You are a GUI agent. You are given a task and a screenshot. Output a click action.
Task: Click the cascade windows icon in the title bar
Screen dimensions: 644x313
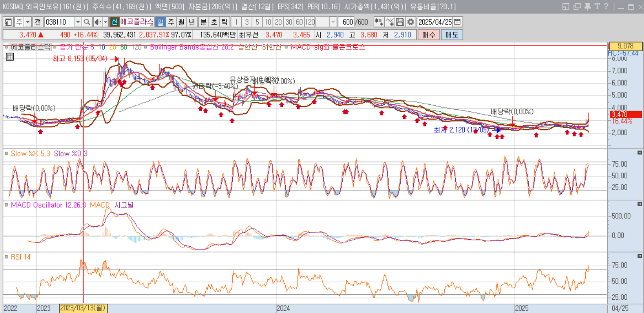(577, 7)
